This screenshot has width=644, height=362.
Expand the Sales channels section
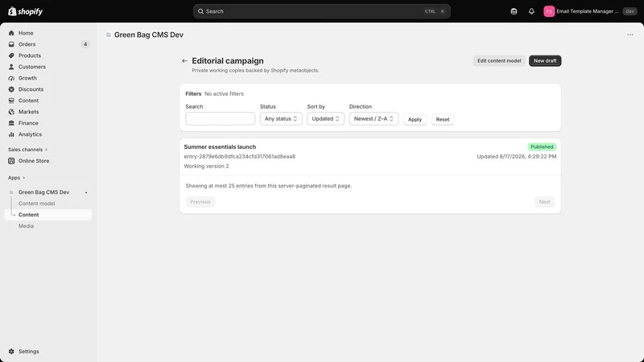coord(27,150)
